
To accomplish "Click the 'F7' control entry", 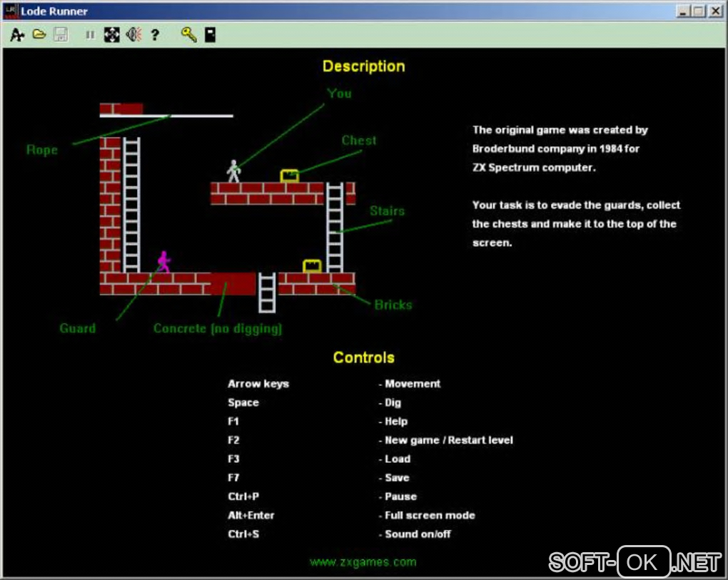I will 233,477.
